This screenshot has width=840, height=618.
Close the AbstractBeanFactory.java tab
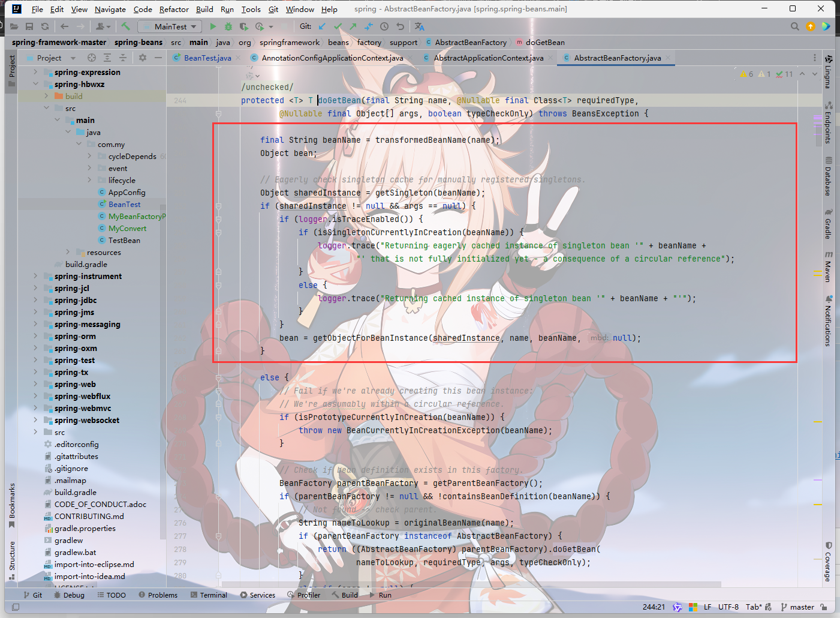(x=668, y=58)
